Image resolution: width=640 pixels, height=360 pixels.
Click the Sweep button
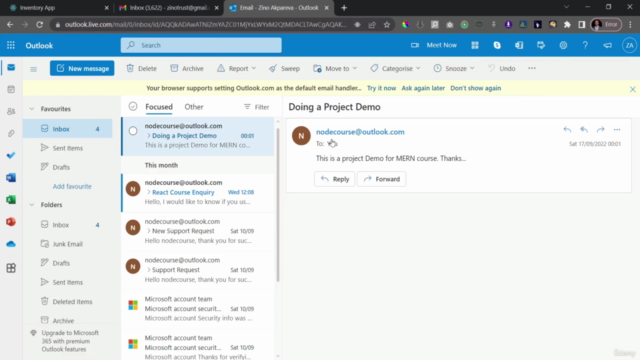[x=284, y=68]
